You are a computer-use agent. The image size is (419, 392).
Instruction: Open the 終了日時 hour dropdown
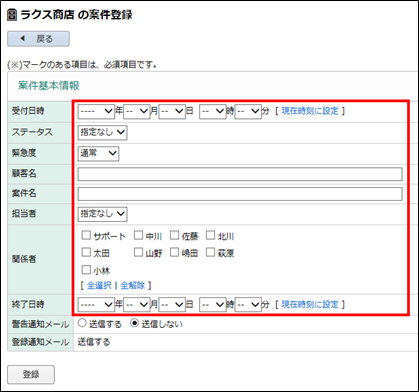[x=213, y=305]
